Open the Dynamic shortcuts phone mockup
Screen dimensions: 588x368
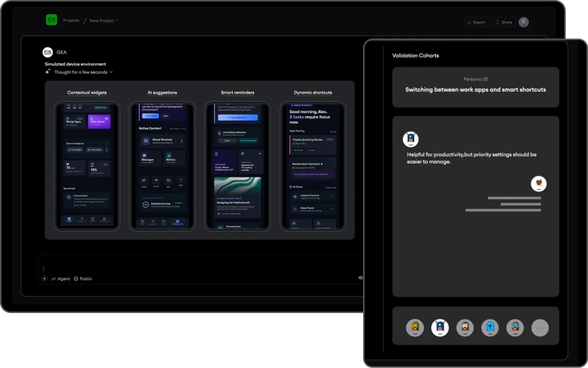pyautogui.click(x=313, y=166)
